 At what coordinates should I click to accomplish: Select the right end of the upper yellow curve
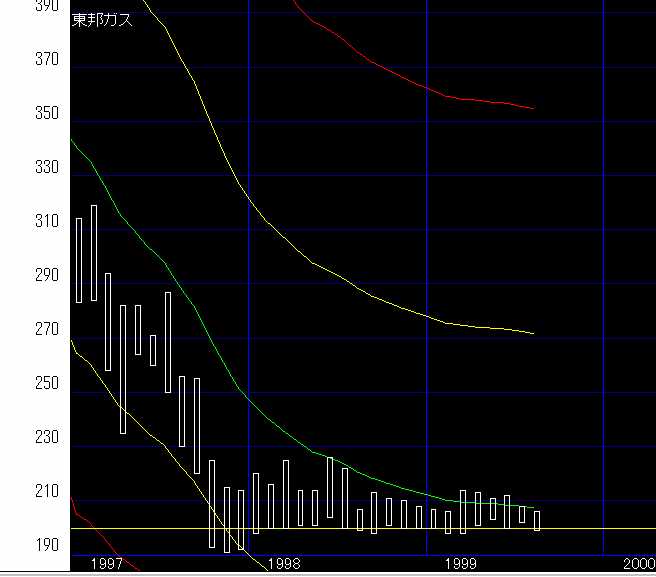(533, 333)
